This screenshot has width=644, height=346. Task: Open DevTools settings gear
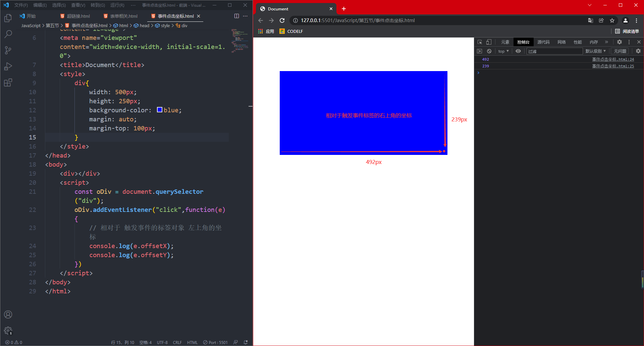[x=619, y=42]
